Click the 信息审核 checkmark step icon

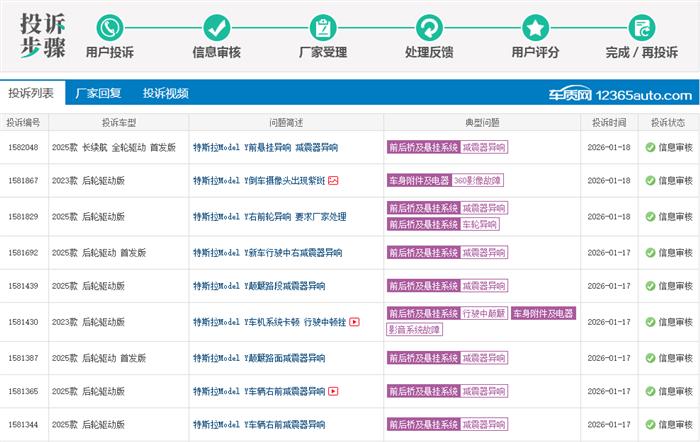pyautogui.click(x=216, y=27)
